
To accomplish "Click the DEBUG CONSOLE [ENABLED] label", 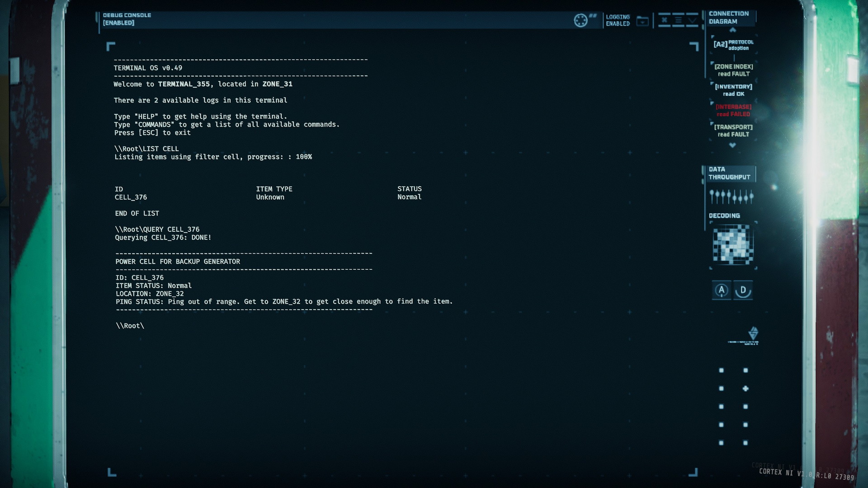I will tap(127, 19).
